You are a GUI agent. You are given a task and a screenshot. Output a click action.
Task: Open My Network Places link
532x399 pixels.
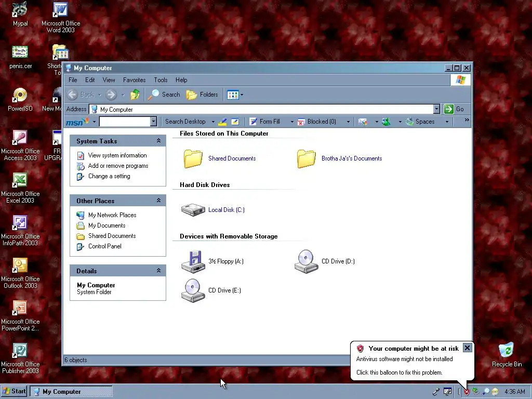pyautogui.click(x=112, y=215)
